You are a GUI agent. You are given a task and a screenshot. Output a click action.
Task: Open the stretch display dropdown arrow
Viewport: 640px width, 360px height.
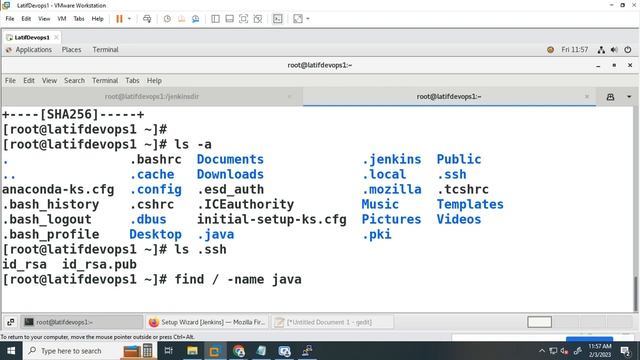(x=308, y=19)
